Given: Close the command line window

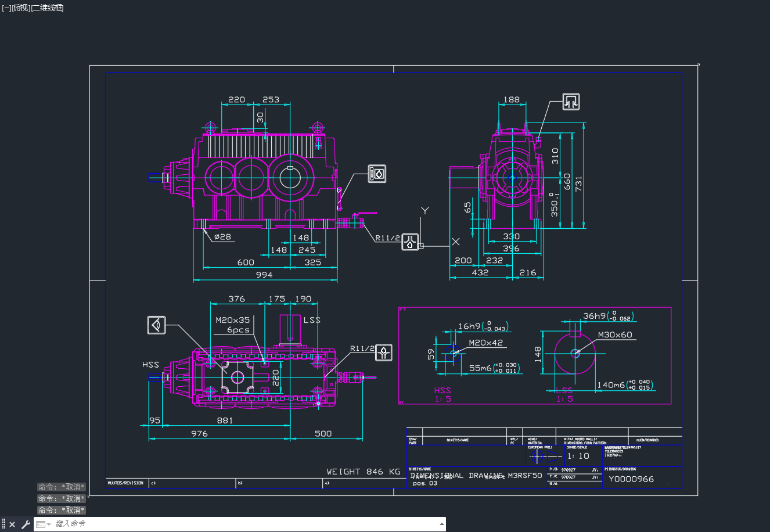Looking at the screenshot, I should click(x=12, y=524).
